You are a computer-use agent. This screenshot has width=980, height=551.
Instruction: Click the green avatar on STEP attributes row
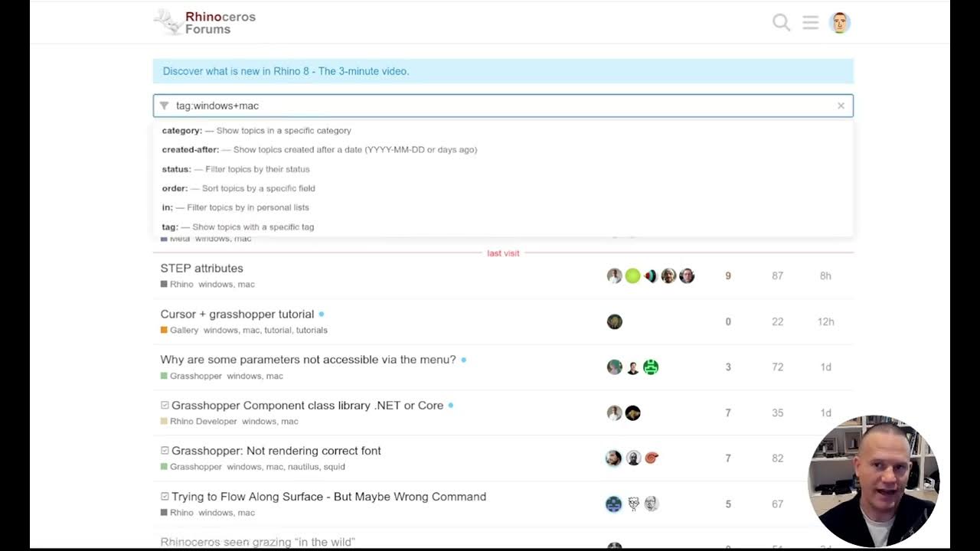point(632,276)
